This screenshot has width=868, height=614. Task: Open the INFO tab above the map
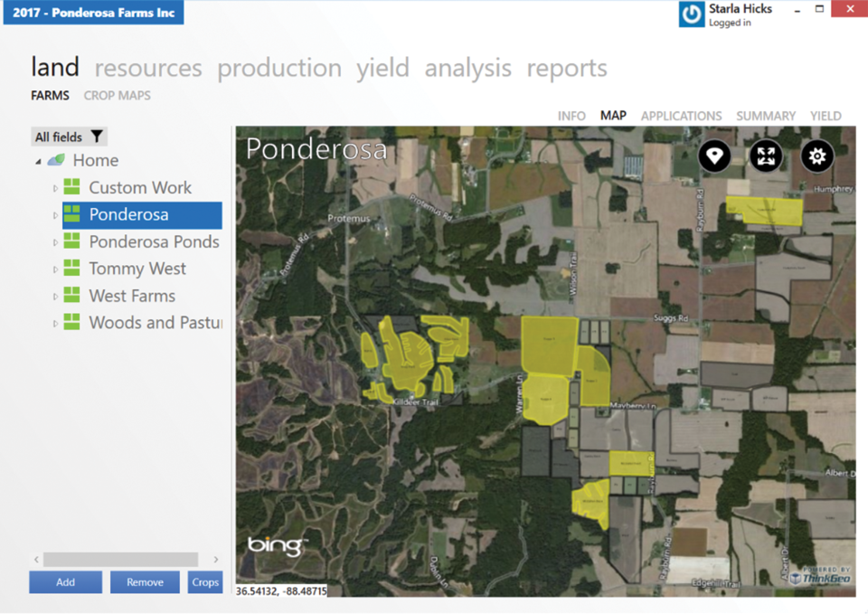coord(571,116)
